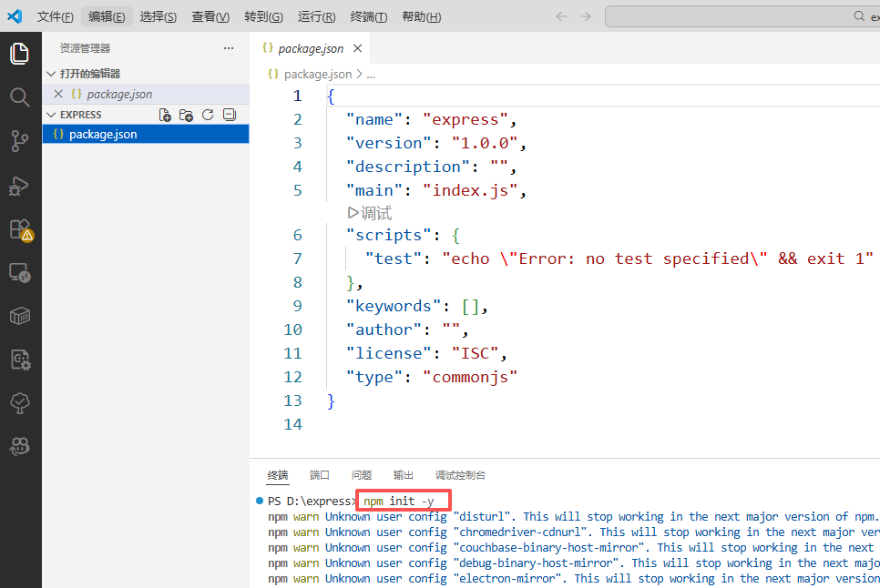Screen dimensions: 880x588
Task: Switch to the 问题 panel tab
Action: [362, 475]
